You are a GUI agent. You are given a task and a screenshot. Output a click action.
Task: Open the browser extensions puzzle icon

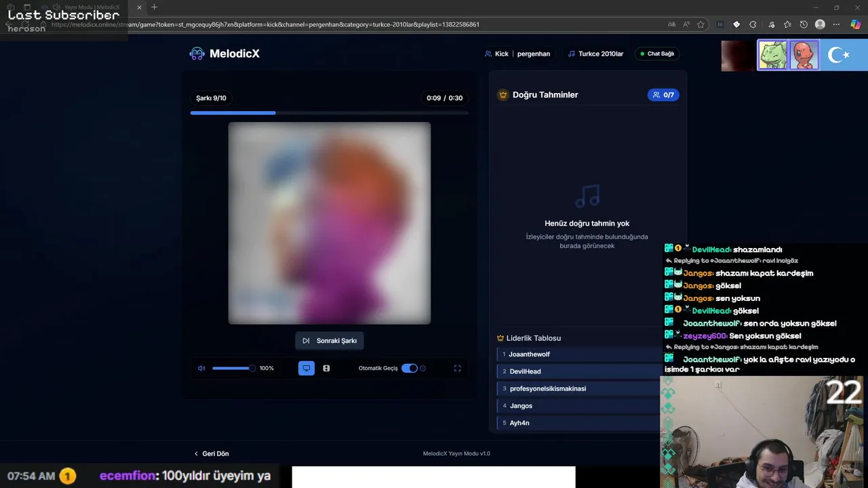click(x=753, y=24)
